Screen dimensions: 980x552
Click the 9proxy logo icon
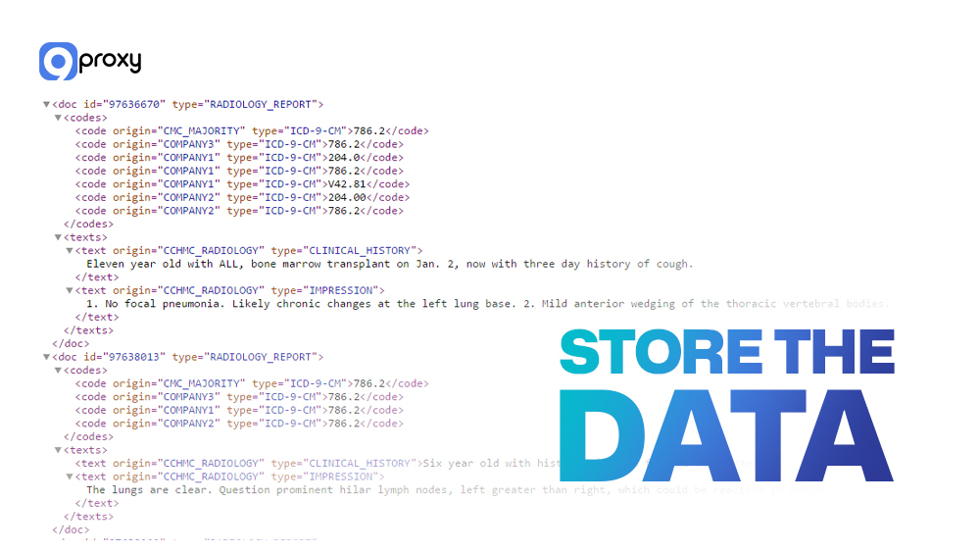click(58, 61)
